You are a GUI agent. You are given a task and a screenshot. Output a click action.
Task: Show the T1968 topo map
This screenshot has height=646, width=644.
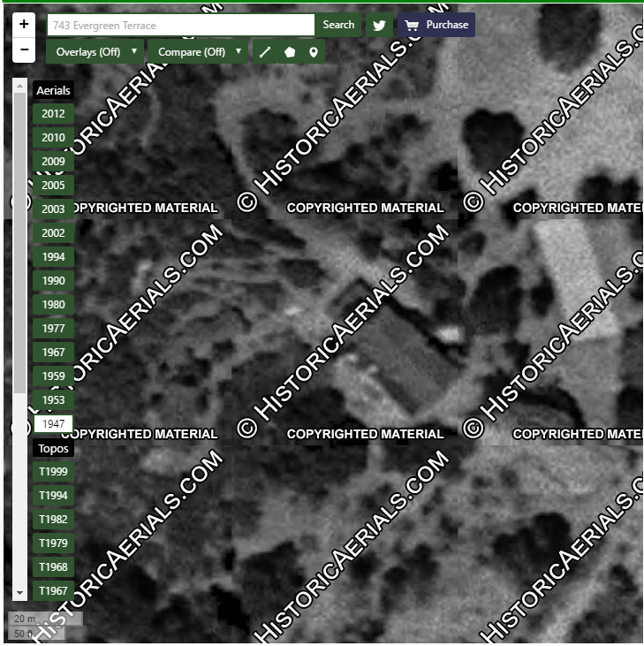pyautogui.click(x=53, y=567)
